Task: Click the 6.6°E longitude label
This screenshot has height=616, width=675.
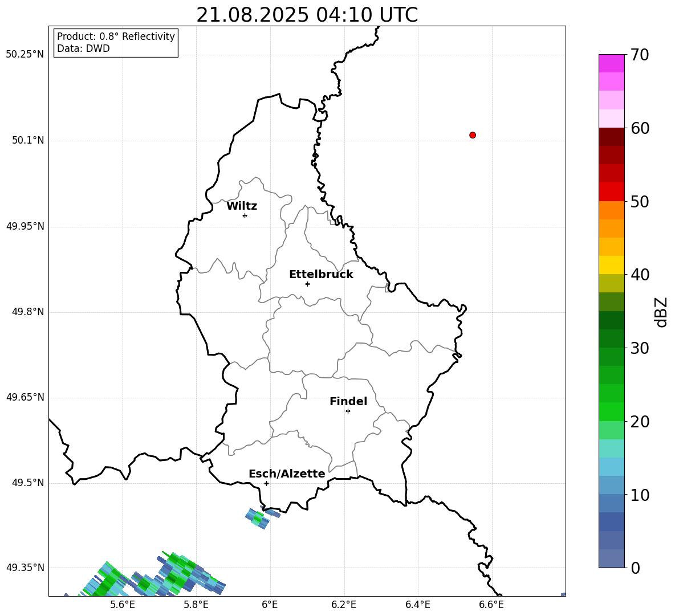Action: [x=491, y=605]
